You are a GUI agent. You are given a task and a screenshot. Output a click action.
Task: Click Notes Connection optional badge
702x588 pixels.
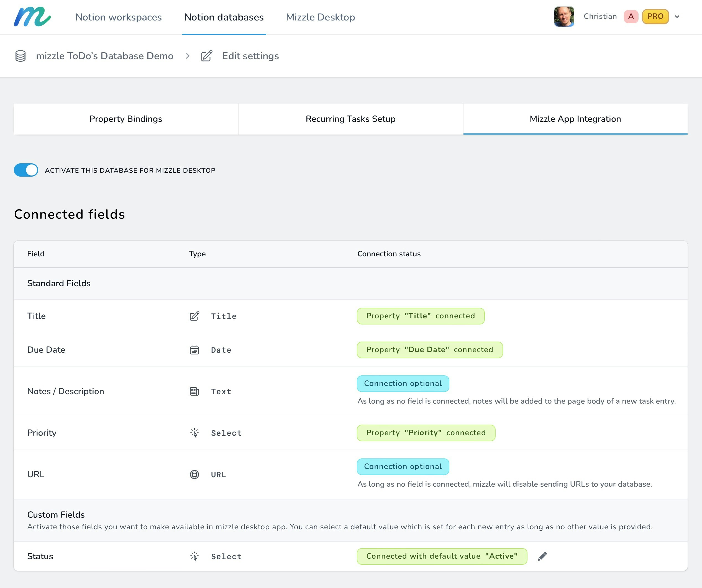[403, 383]
